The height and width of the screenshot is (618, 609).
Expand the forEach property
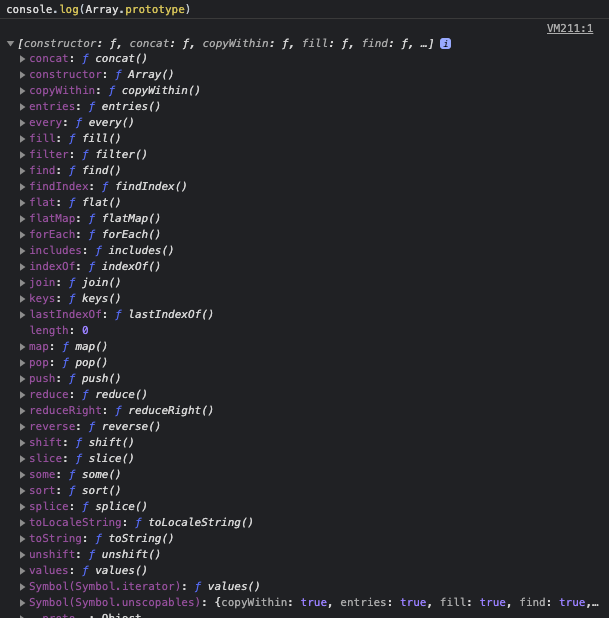pyautogui.click(x=22, y=235)
